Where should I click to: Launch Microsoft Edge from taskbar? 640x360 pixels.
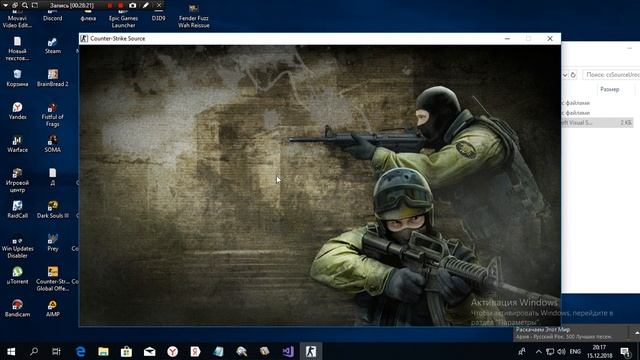(x=80, y=351)
